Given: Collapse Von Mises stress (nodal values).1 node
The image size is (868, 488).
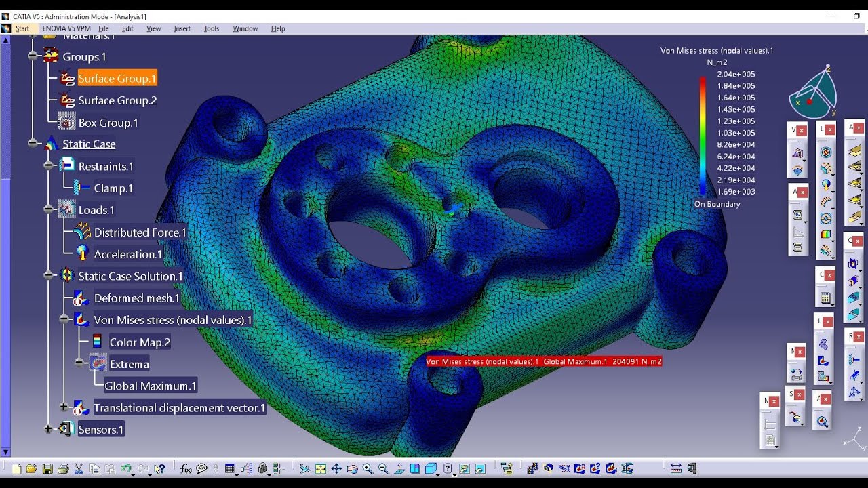Looking at the screenshot, I should click(x=64, y=319).
